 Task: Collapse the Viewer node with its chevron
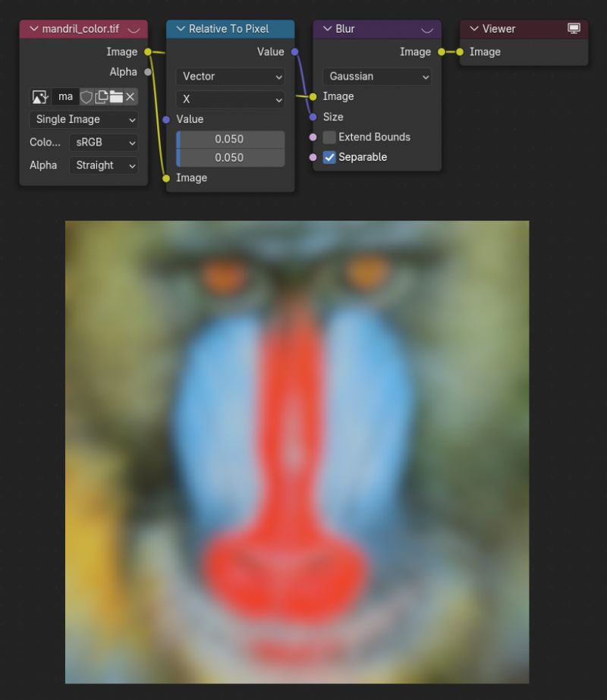tap(473, 28)
